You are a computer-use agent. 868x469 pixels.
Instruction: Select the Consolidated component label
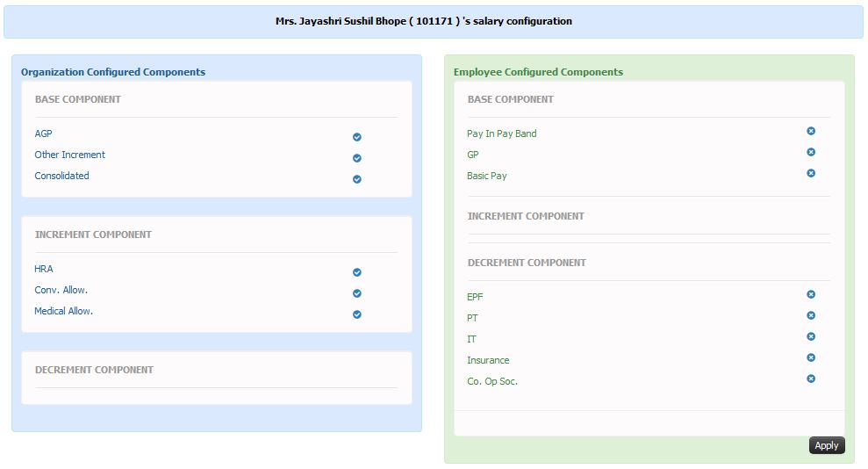click(61, 176)
